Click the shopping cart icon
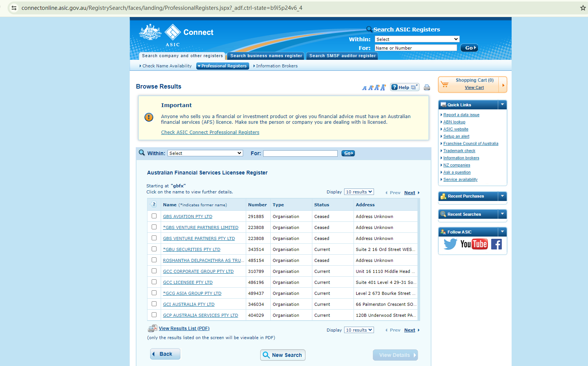Image resolution: width=588 pixels, height=366 pixels. click(445, 84)
